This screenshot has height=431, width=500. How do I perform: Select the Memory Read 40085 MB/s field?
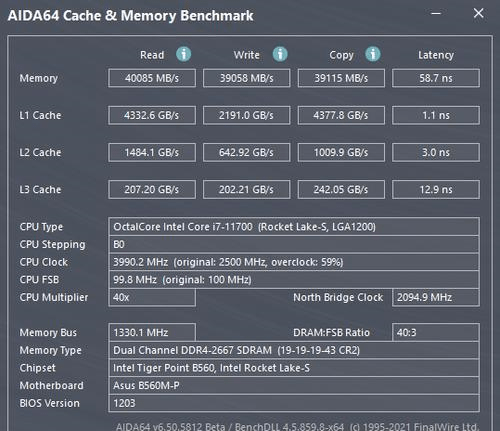[152, 78]
